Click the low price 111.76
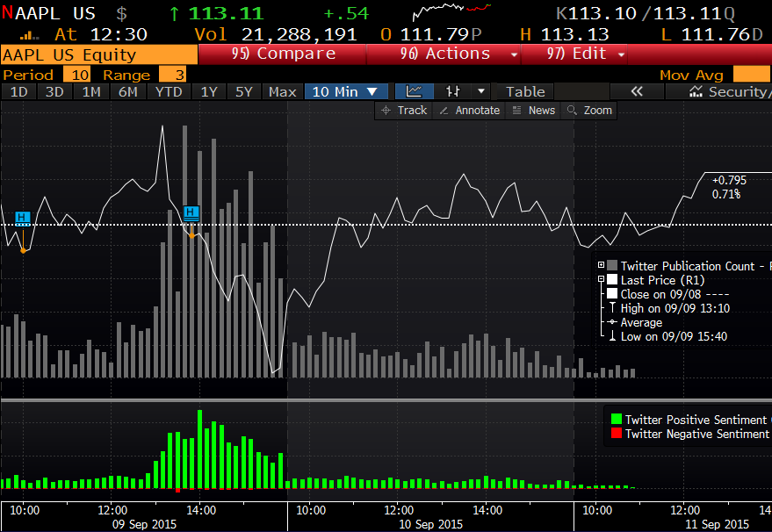The height and width of the screenshot is (532, 772). pyautogui.click(x=716, y=35)
